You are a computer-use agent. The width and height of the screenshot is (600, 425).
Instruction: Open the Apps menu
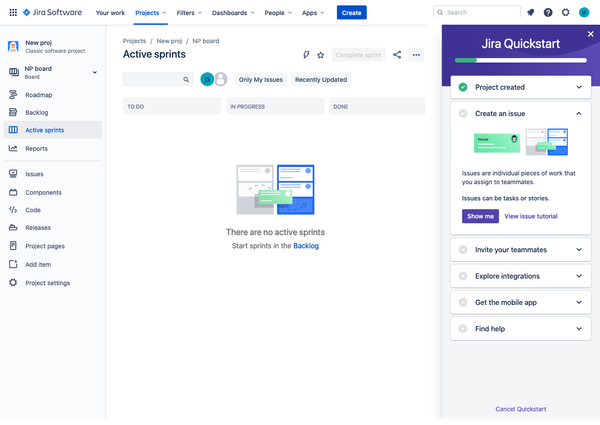coord(313,13)
